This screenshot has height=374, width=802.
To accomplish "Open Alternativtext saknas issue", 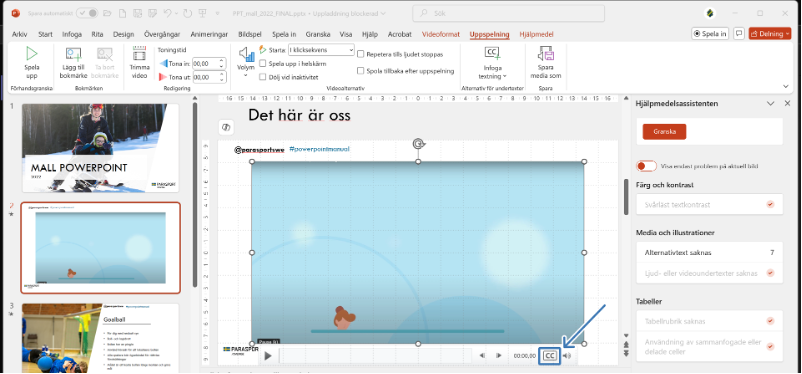I will [710, 252].
